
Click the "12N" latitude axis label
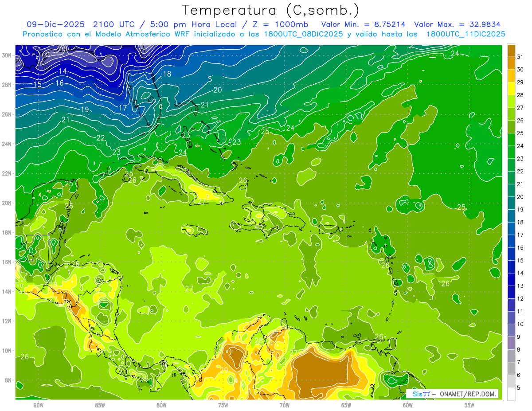tap(7, 321)
